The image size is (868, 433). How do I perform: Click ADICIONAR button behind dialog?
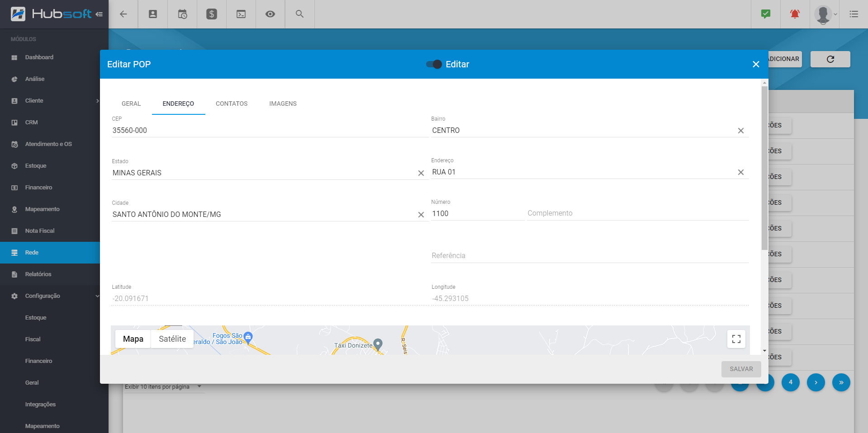coord(784,59)
